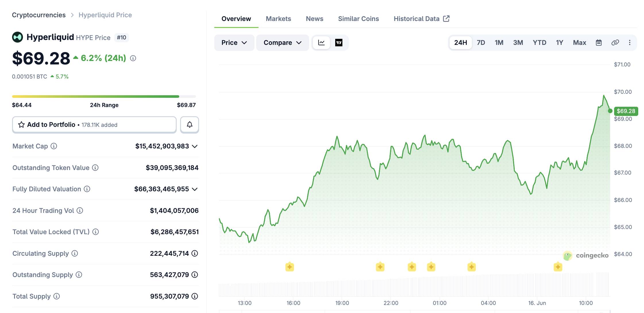Image resolution: width=644 pixels, height=313 pixels.
Task: Open the Similar Coins tab
Action: pos(358,19)
